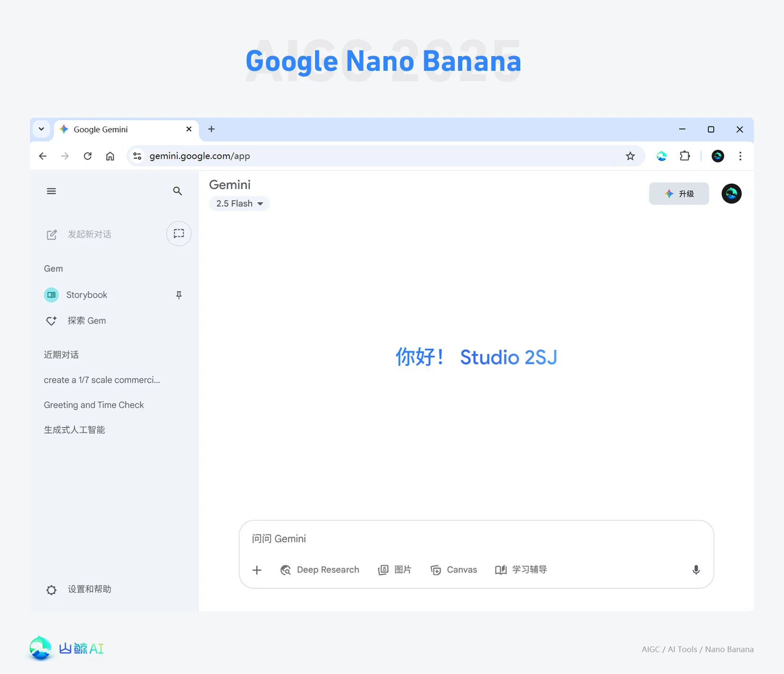Select the Canvas tool
This screenshot has width=784, height=674.
pyautogui.click(x=453, y=570)
